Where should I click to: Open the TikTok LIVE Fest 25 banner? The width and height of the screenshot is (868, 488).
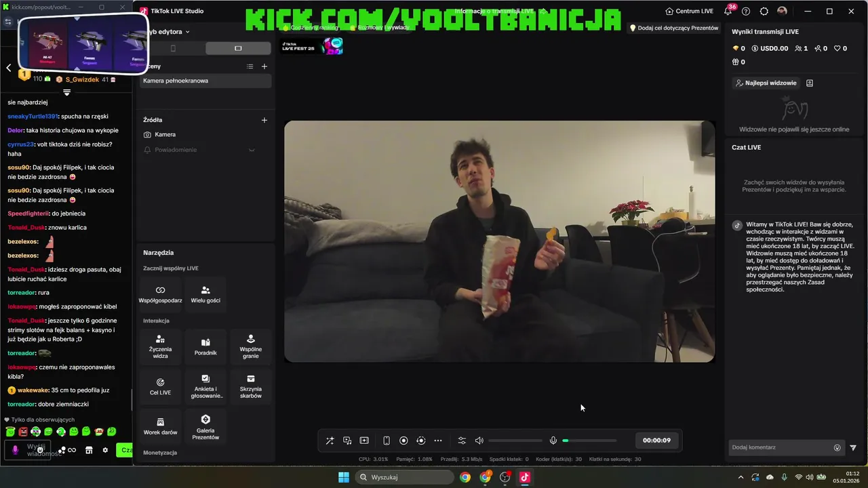click(x=312, y=46)
